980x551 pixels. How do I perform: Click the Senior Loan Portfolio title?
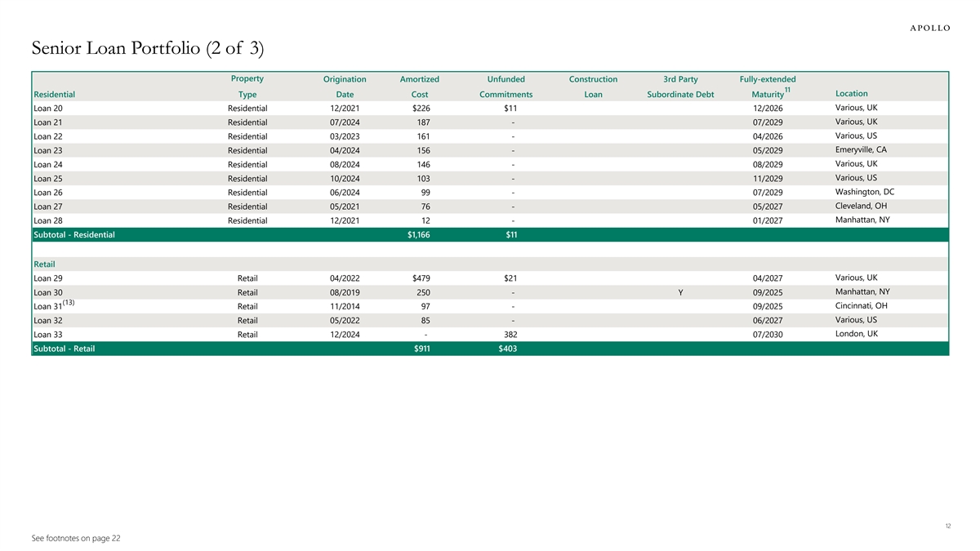point(147,49)
